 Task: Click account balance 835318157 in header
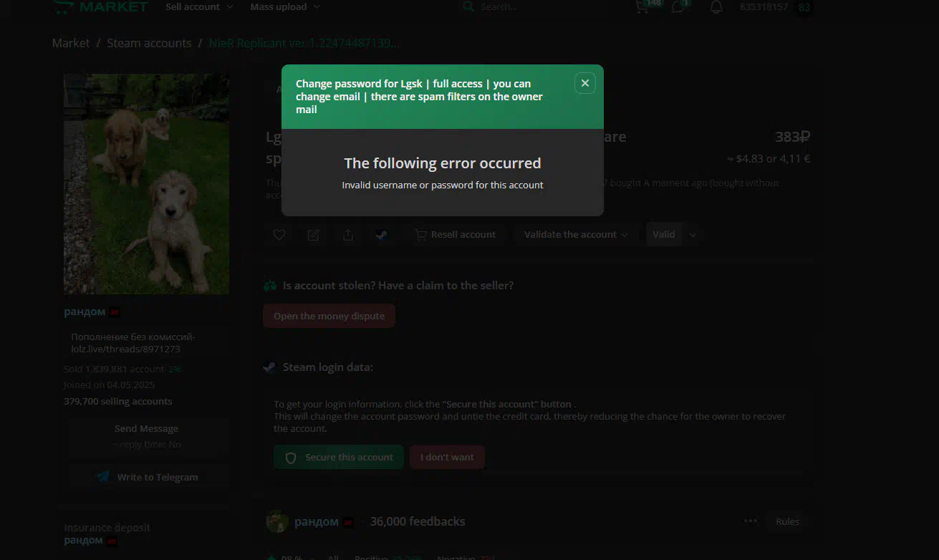click(764, 7)
